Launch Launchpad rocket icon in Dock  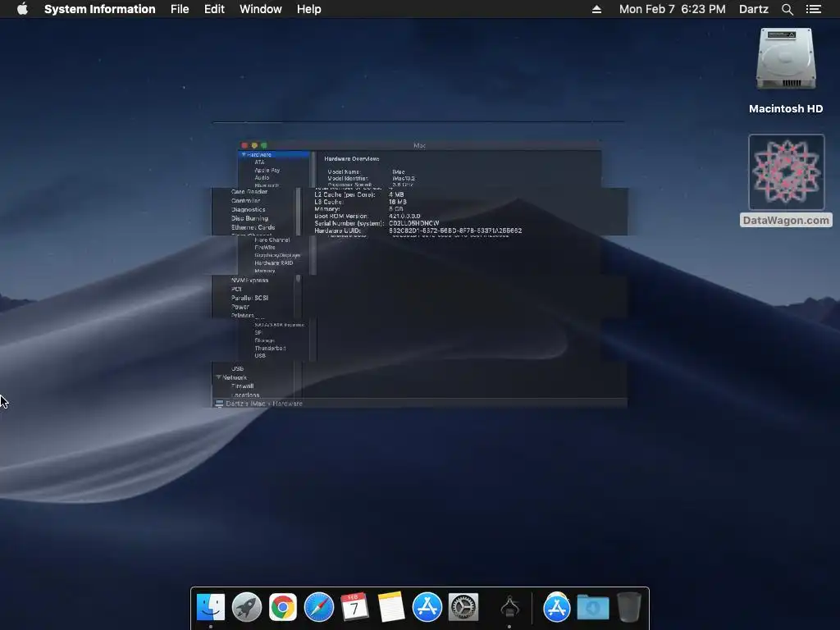point(246,608)
